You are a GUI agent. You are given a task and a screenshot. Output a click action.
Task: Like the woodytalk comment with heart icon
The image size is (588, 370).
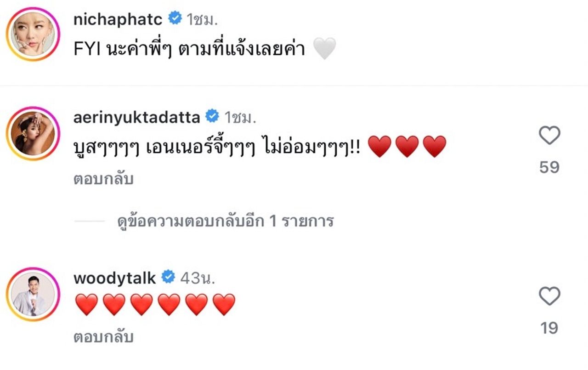(549, 296)
